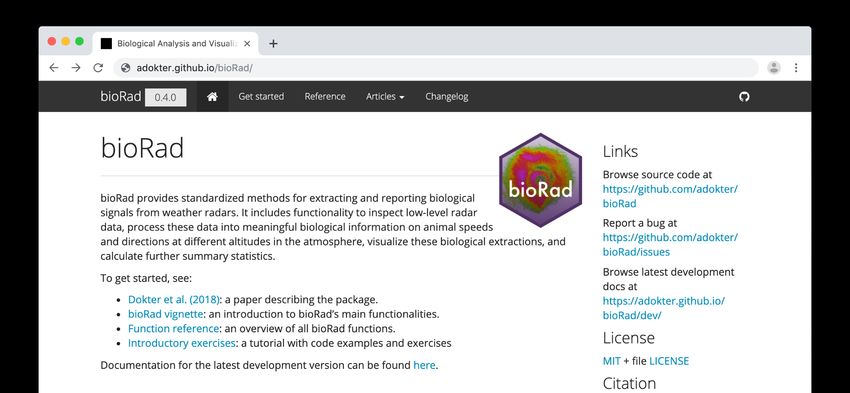850x393 pixels.
Task: Click the browser back arrow
Action: tap(53, 68)
